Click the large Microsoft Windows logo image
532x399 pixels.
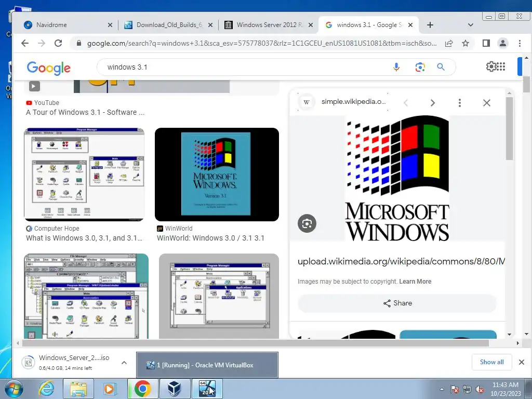coord(397,178)
